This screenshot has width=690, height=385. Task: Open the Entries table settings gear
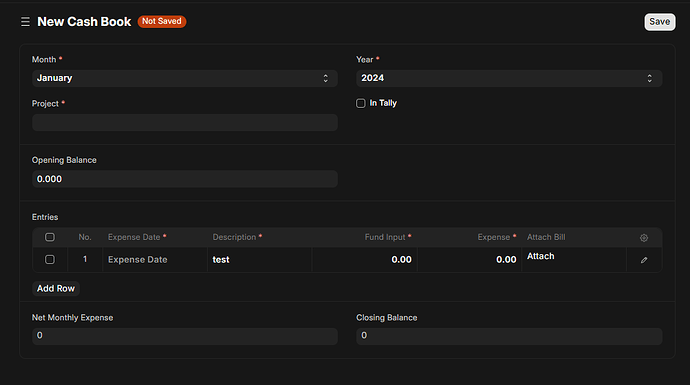(x=644, y=238)
